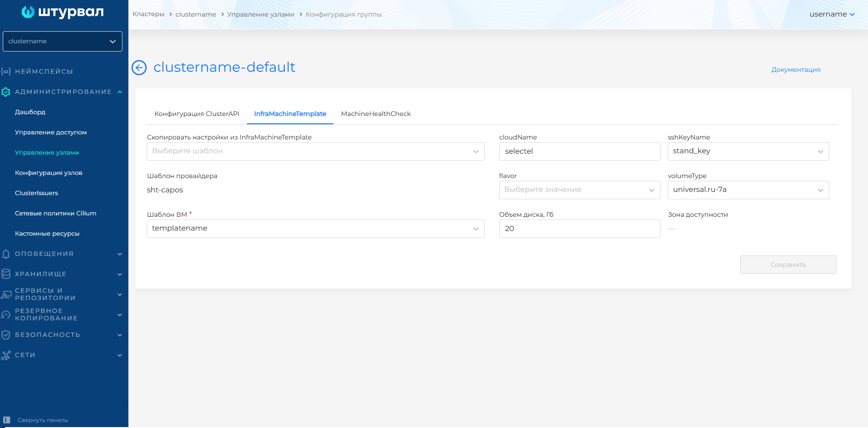868x428 pixels.
Task: Expand the Резервное копирование section
Action: [x=120, y=315]
